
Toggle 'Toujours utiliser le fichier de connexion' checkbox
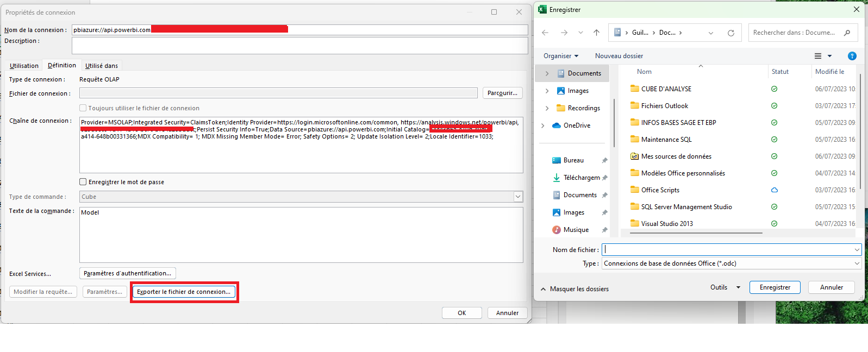click(83, 108)
